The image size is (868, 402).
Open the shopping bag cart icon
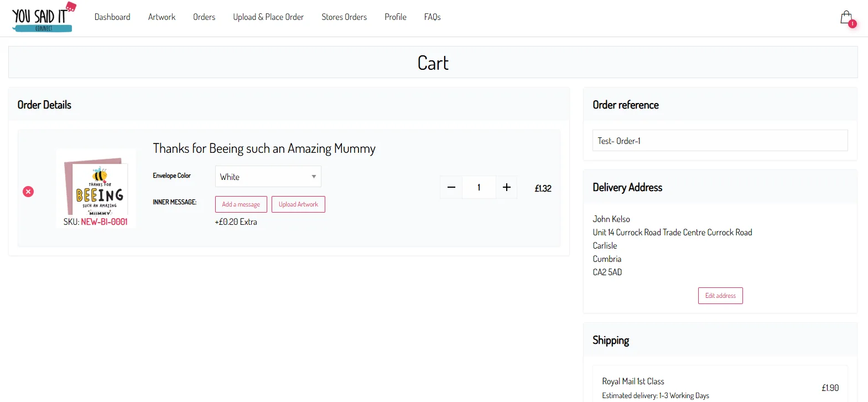[x=846, y=17]
